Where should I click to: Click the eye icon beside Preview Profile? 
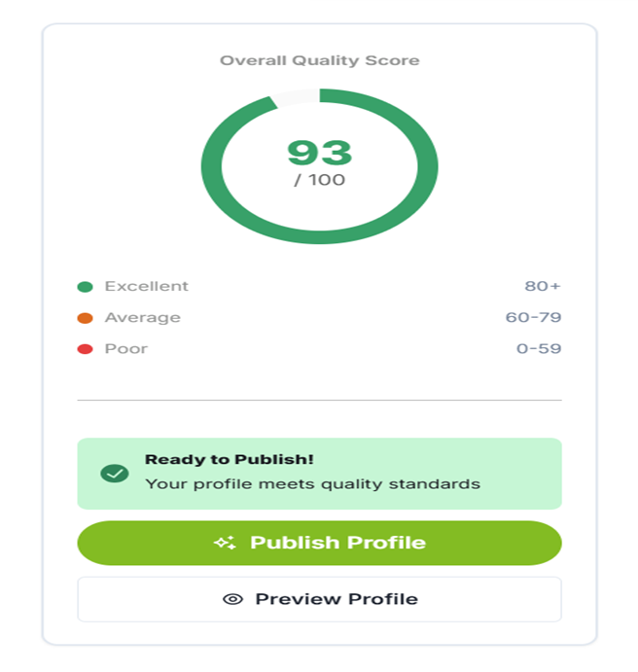(232, 599)
